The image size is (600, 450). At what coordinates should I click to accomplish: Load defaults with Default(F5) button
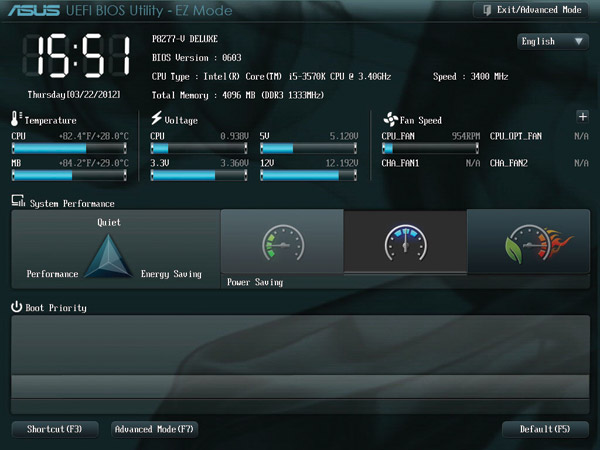[545, 429]
